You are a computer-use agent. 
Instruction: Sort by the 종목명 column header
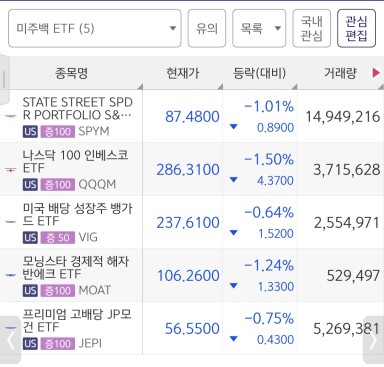click(71, 73)
